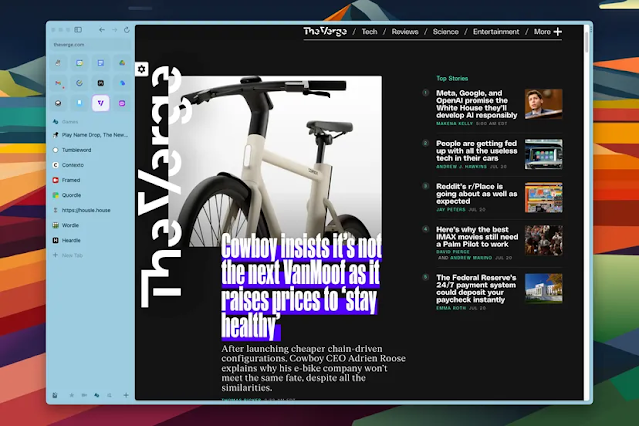The height and width of the screenshot is (426, 639).
Task: Open the Google Drive favorite tile
Action: point(122,63)
